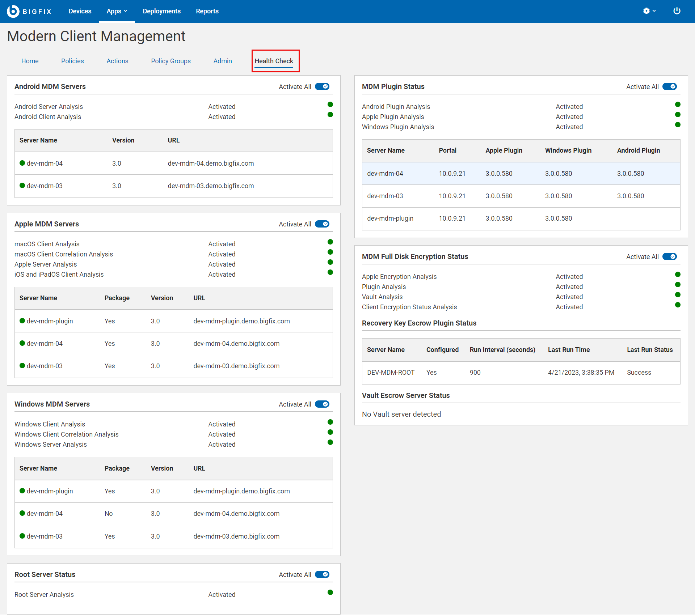The height and width of the screenshot is (616, 695).
Task: Disable Activate All for Windows MDM Servers
Action: (x=322, y=404)
